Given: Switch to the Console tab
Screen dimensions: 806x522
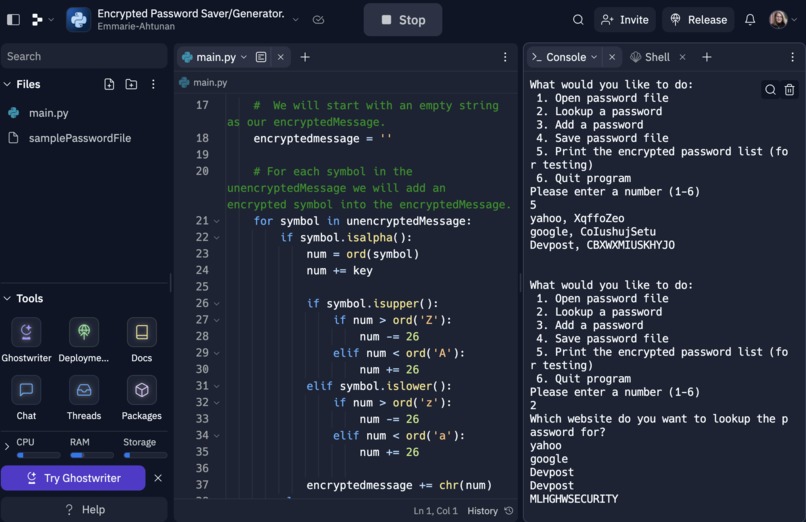Looking at the screenshot, I should click(565, 57).
